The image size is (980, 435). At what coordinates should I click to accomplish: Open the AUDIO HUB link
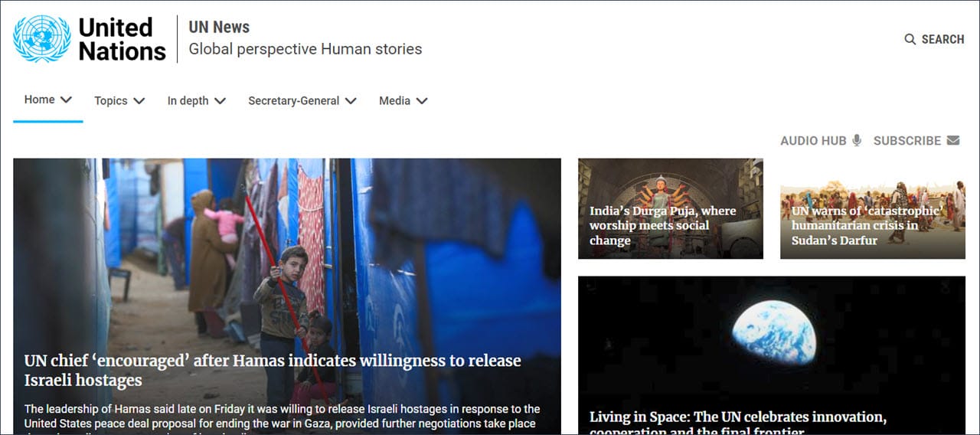(813, 141)
